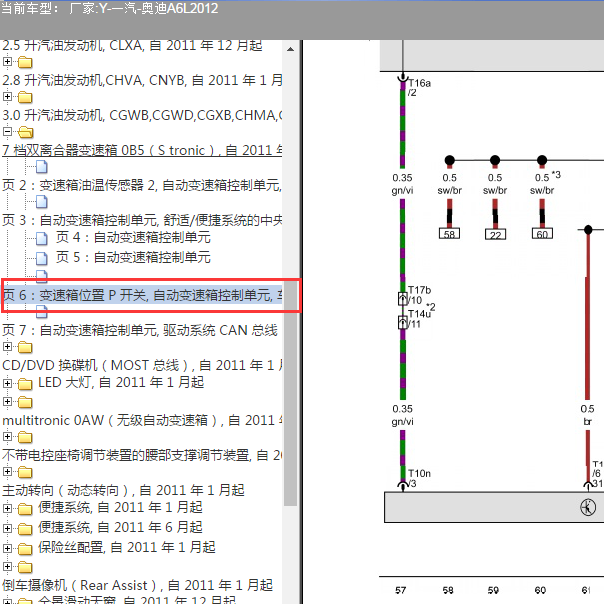
Task: Expand the 3.0 升汽油发动机 CGWB node
Action: (x=7, y=96)
